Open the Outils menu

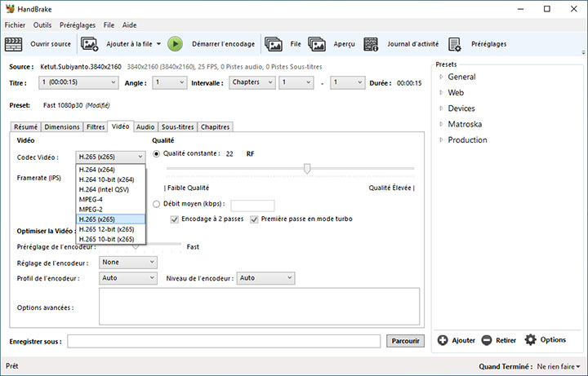tap(43, 25)
